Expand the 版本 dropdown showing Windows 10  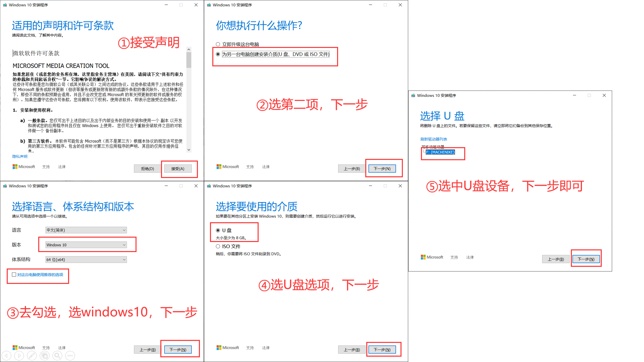pos(86,245)
